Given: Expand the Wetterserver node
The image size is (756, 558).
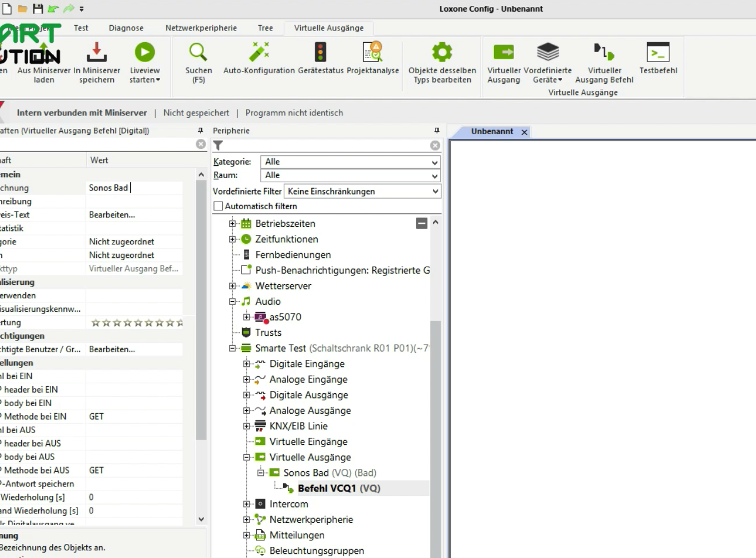Looking at the screenshot, I should [233, 286].
